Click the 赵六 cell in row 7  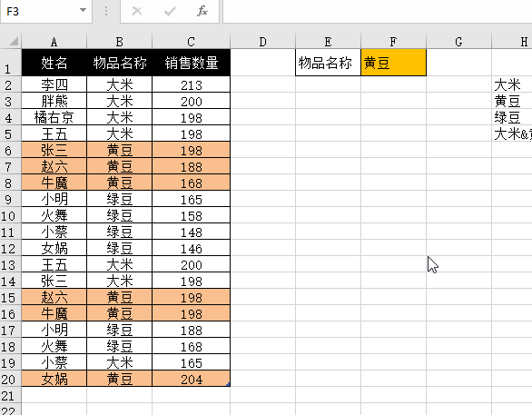point(54,166)
